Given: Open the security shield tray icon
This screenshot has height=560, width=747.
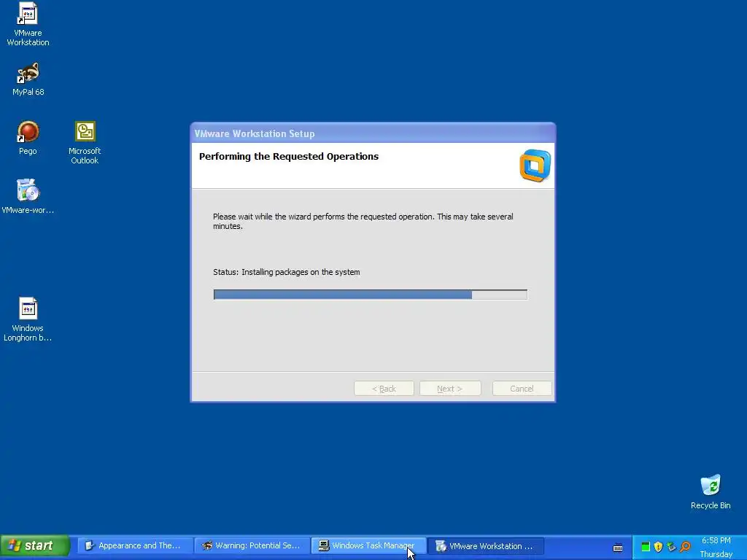Looking at the screenshot, I should pyautogui.click(x=659, y=547).
